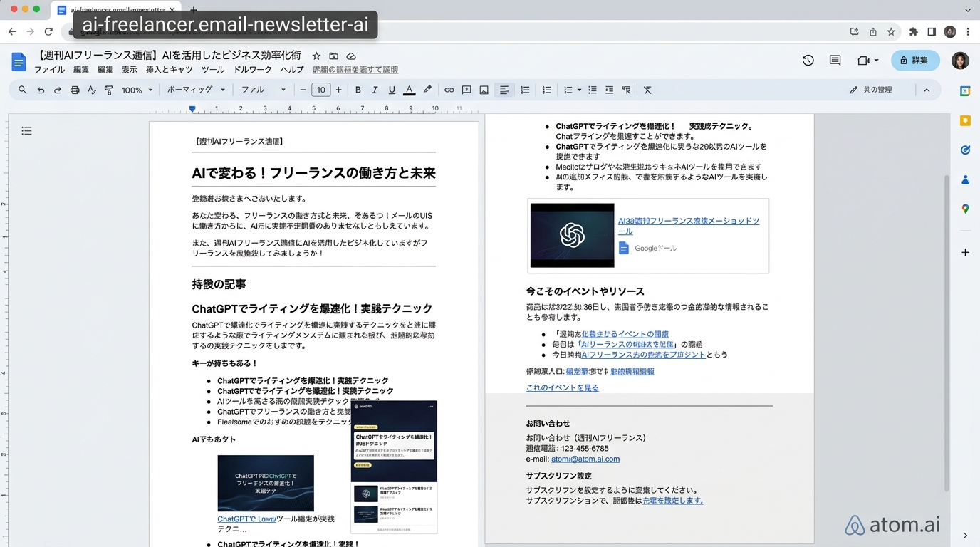
Task: Open Google Calendar in the side panel
Action: coord(965,91)
